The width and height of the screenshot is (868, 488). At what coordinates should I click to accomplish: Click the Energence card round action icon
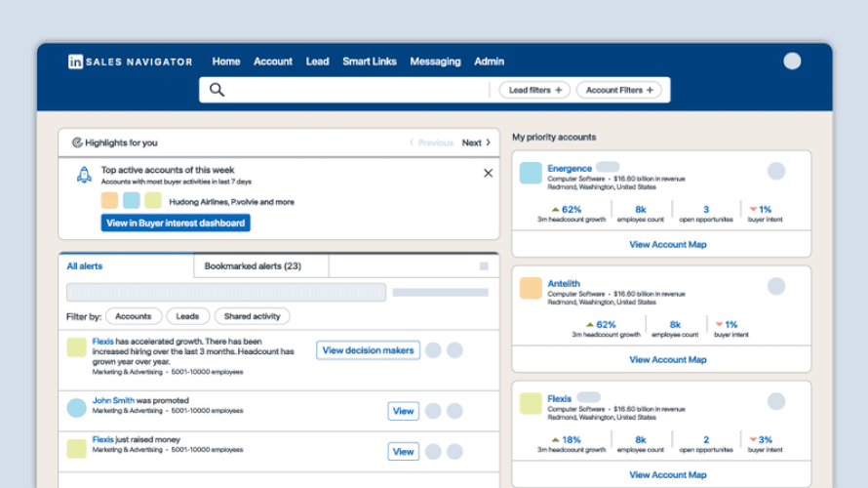[x=776, y=171]
